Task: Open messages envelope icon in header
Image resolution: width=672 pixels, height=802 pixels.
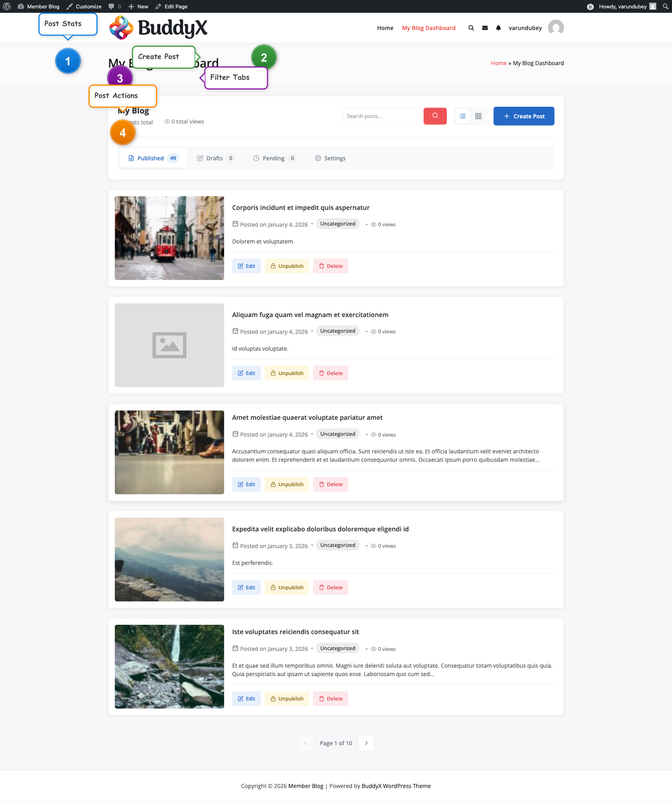Action: pyautogui.click(x=485, y=28)
